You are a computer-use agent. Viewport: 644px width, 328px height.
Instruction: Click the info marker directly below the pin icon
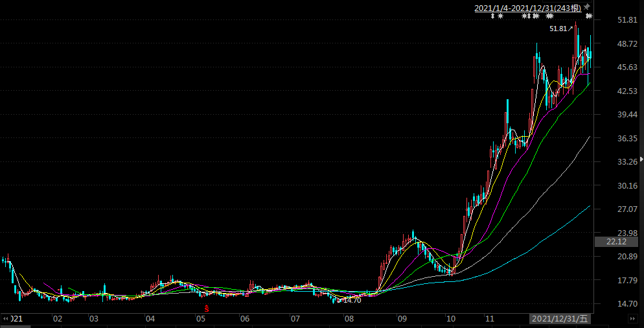pyautogui.click(x=589, y=16)
